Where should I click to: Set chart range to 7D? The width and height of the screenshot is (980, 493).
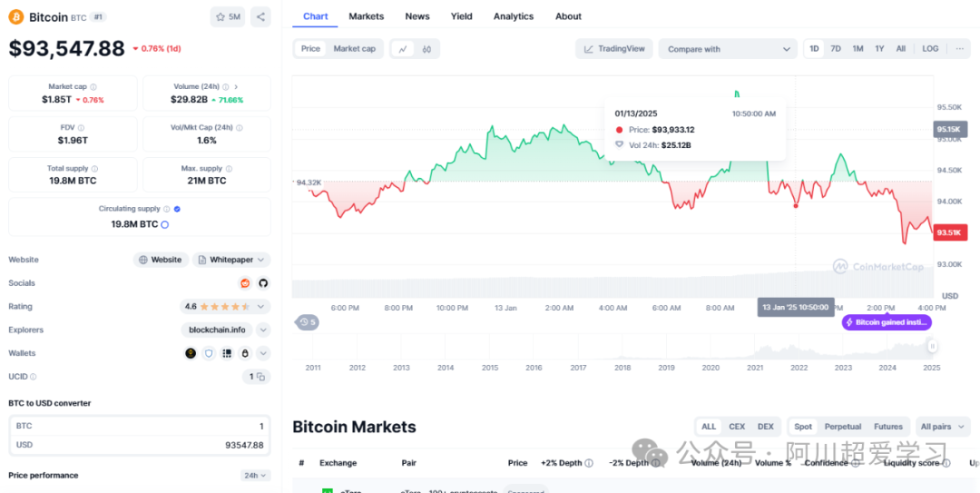tap(836, 49)
